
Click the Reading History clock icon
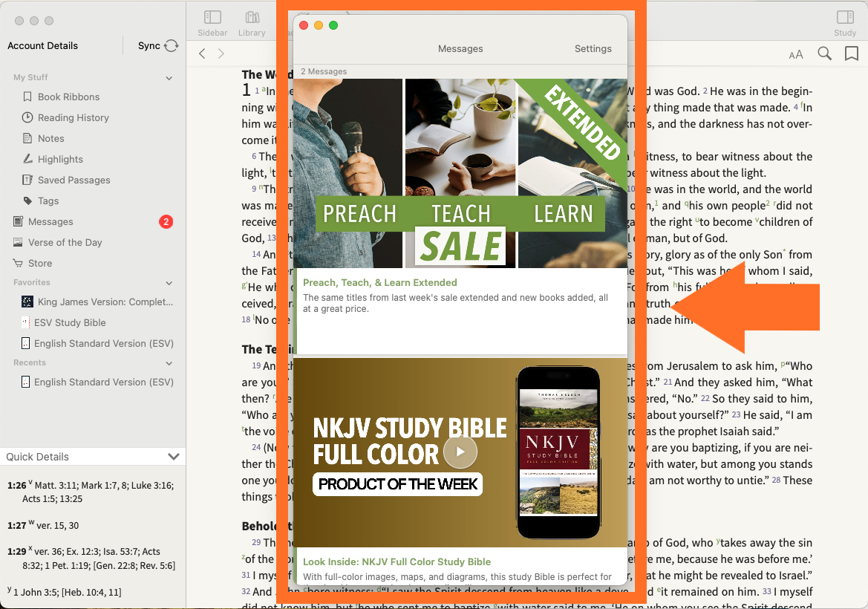coord(27,117)
